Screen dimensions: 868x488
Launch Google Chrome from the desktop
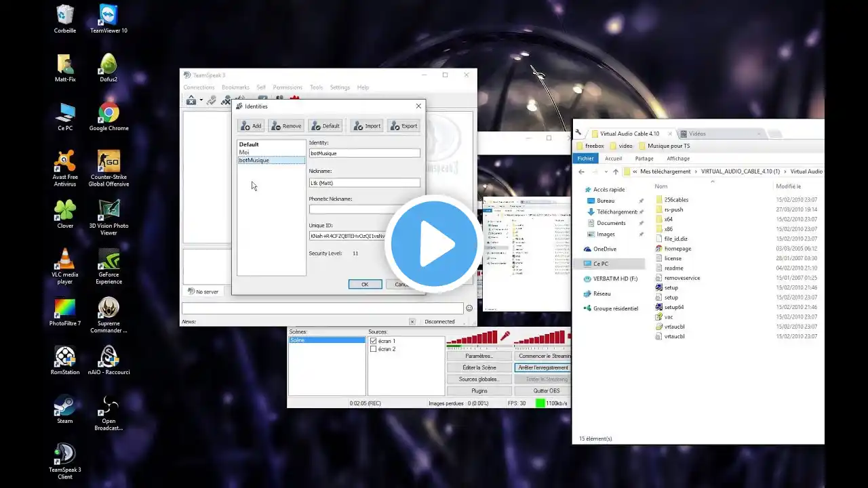coord(108,116)
